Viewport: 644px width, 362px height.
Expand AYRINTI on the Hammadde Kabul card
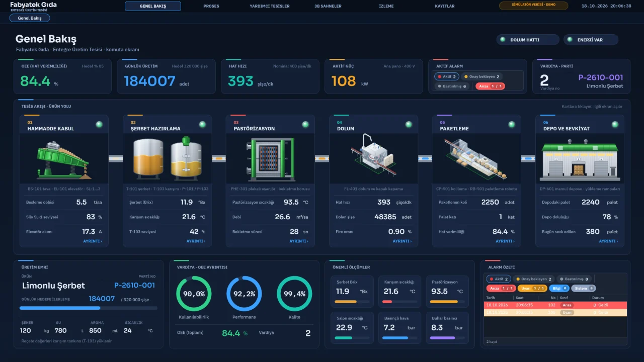coord(93,241)
